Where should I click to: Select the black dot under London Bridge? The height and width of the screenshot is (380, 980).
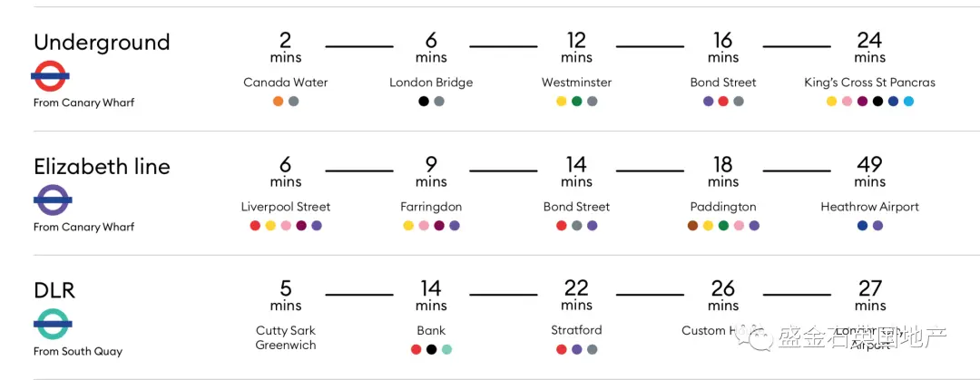click(x=424, y=102)
